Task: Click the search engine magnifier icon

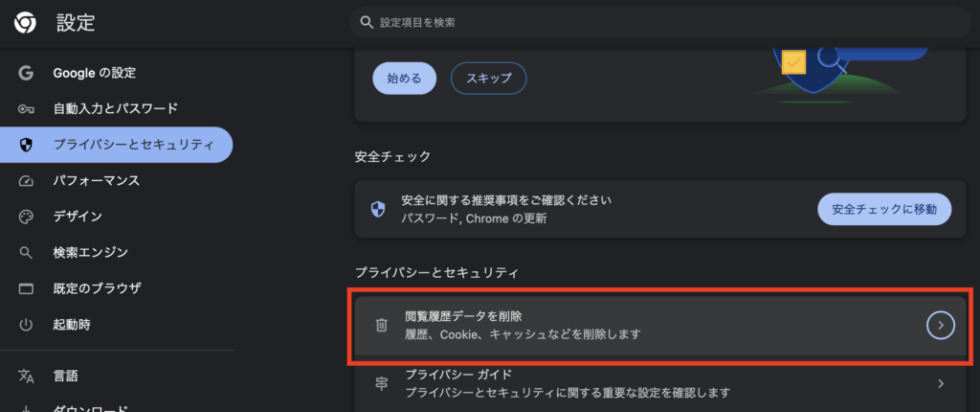Action: pos(26,253)
